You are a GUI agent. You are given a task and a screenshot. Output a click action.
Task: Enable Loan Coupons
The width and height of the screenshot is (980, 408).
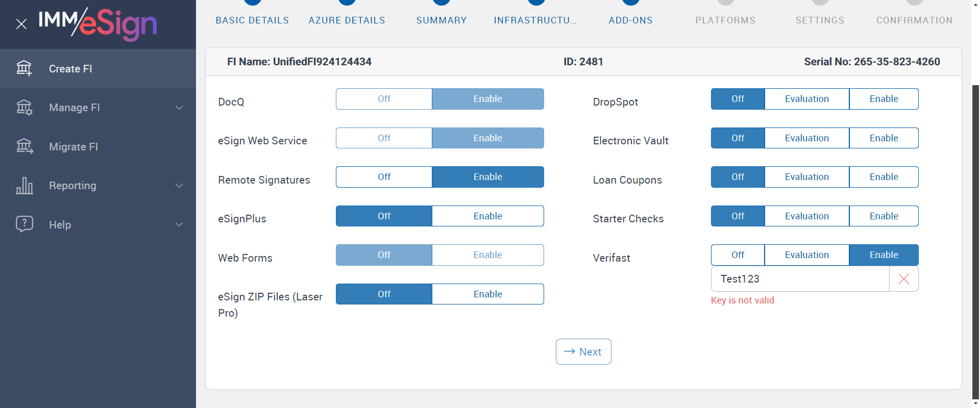tap(884, 177)
